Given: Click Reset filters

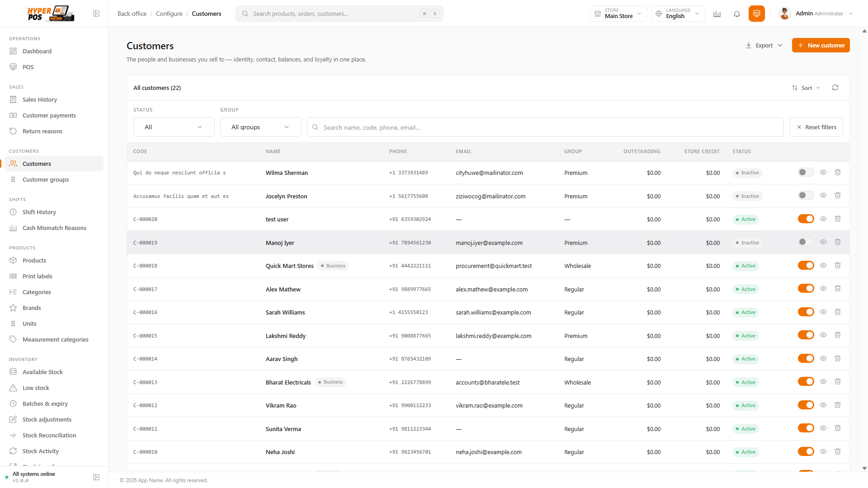Looking at the screenshot, I should (x=816, y=127).
